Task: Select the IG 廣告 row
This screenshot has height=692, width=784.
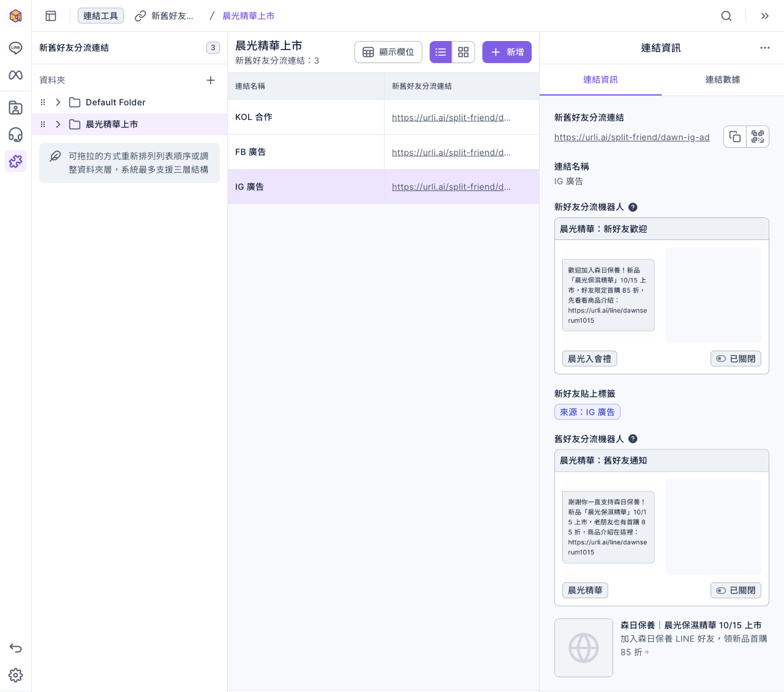Action: click(383, 187)
